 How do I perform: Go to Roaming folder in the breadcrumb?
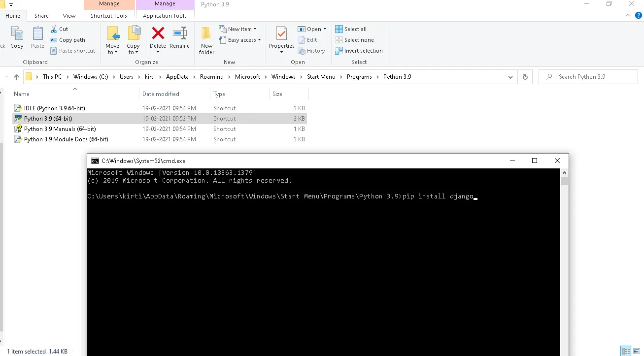pyautogui.click(x=212, y=77)
